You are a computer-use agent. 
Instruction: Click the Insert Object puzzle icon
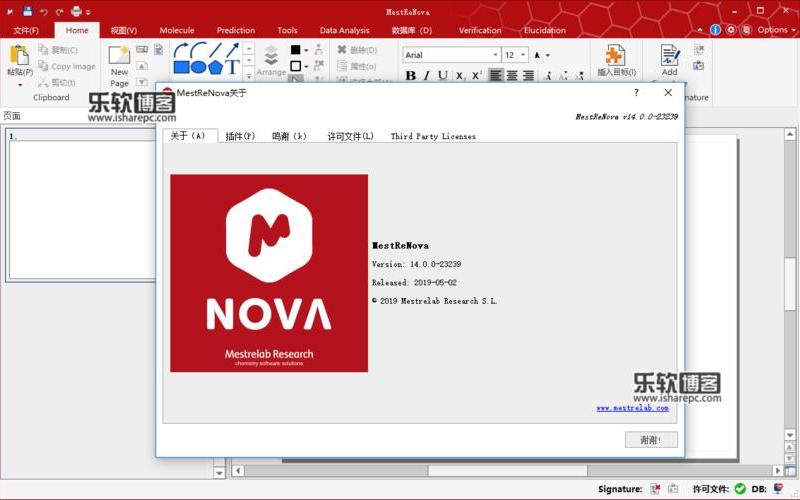point(616,55)
